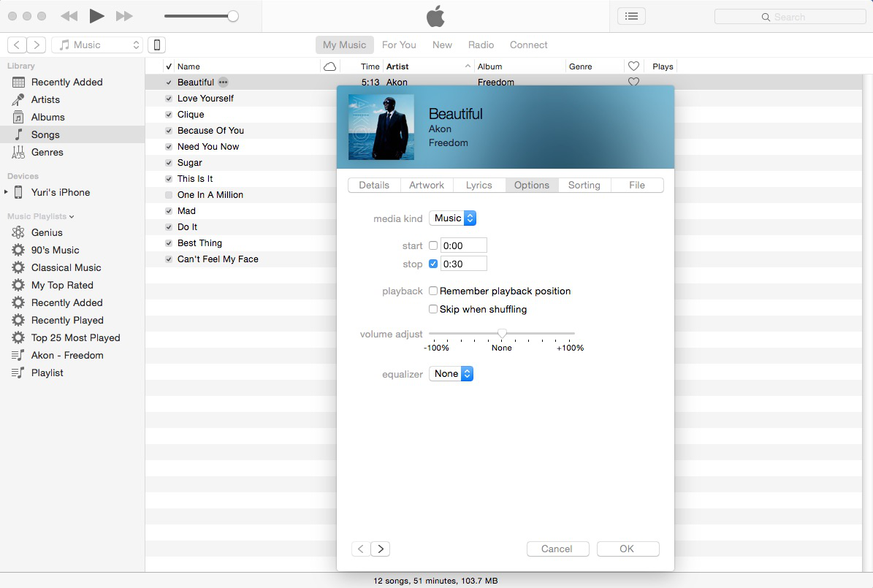
Task: Go back with the left chevron button
Action: [18, 45]
